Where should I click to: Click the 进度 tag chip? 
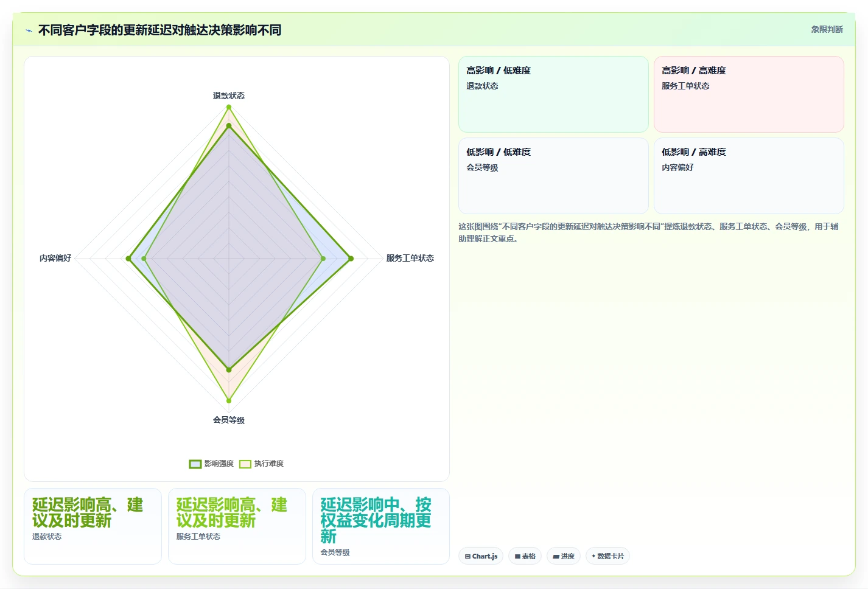(x=564, y=556)
